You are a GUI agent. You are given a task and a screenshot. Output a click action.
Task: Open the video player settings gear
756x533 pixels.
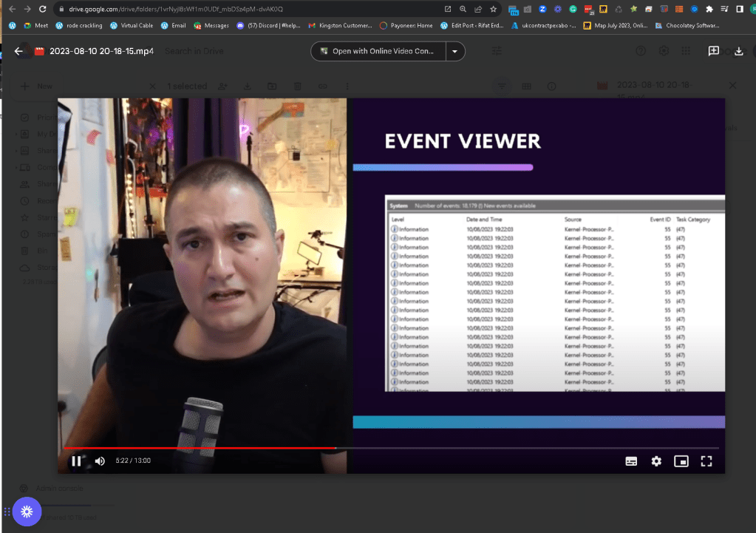point(656,461)
